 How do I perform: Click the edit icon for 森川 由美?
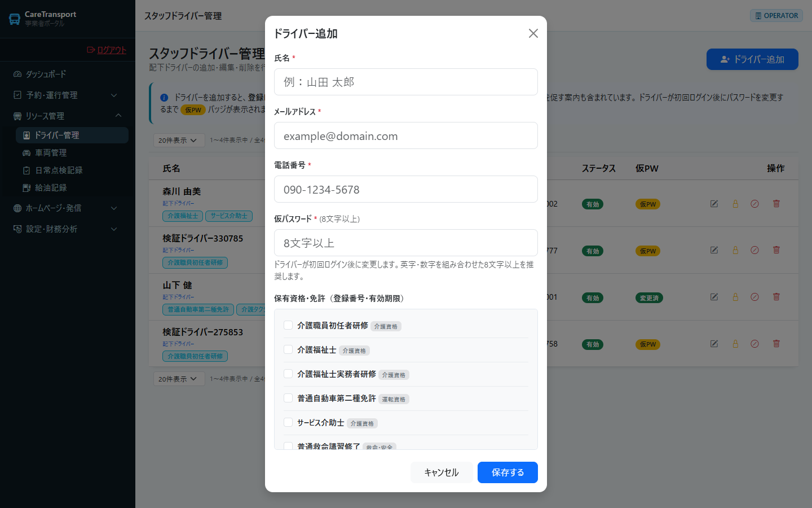(x=714, y=204)
